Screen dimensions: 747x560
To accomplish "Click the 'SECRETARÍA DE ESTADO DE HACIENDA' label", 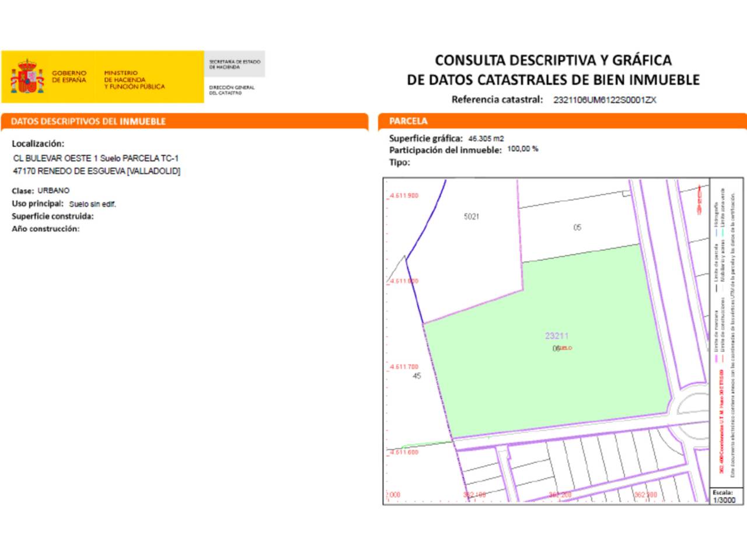I will [x=235, y=64].
